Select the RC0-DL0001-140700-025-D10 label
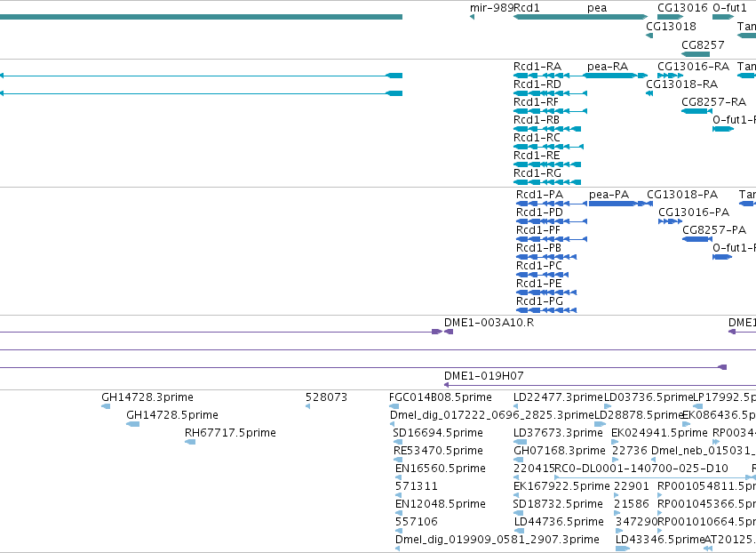 (x=641, y=469)
